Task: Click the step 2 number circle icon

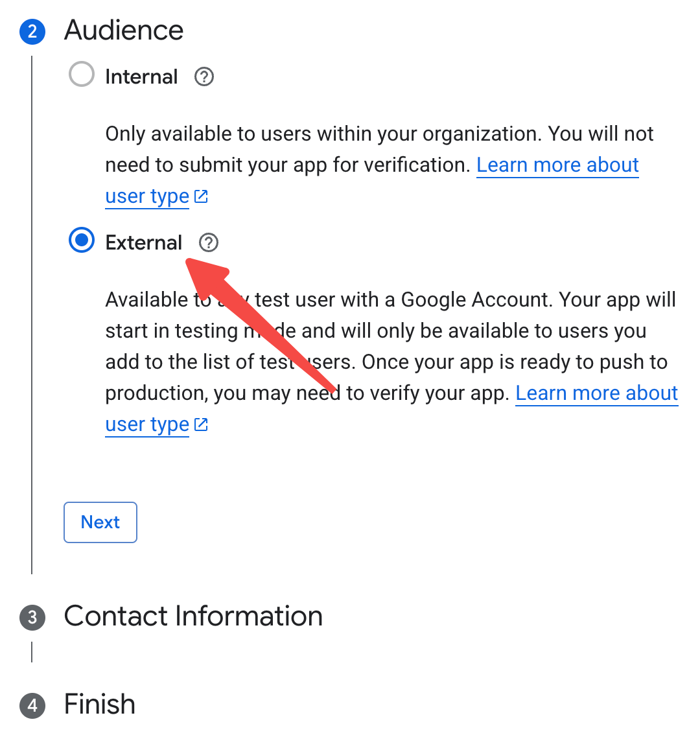Action: click(x=32, y=32)
